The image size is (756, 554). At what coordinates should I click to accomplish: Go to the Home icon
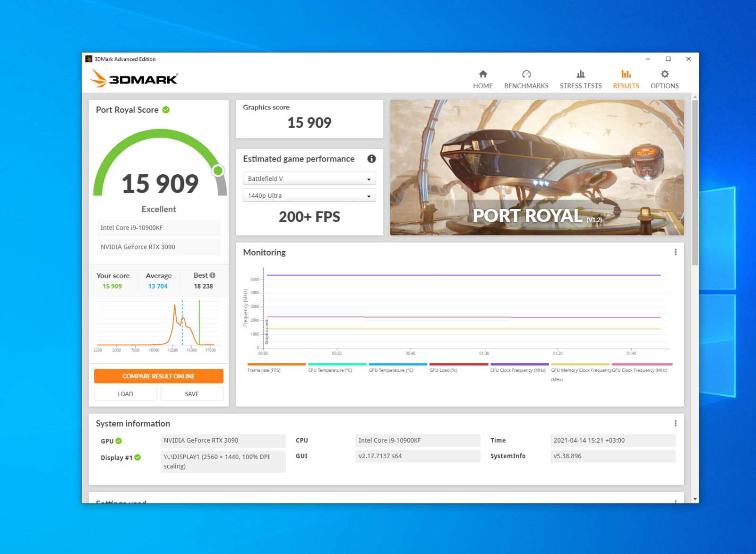tap(483, 74)
